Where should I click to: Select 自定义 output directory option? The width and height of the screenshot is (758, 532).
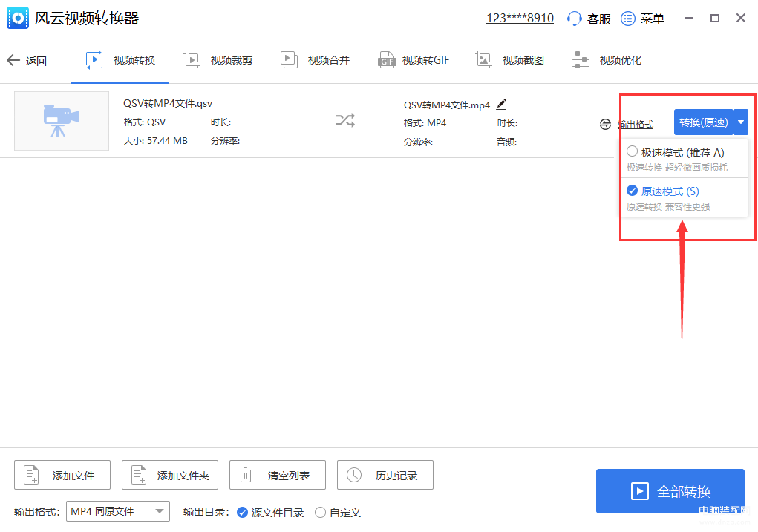tap(338, 513)
